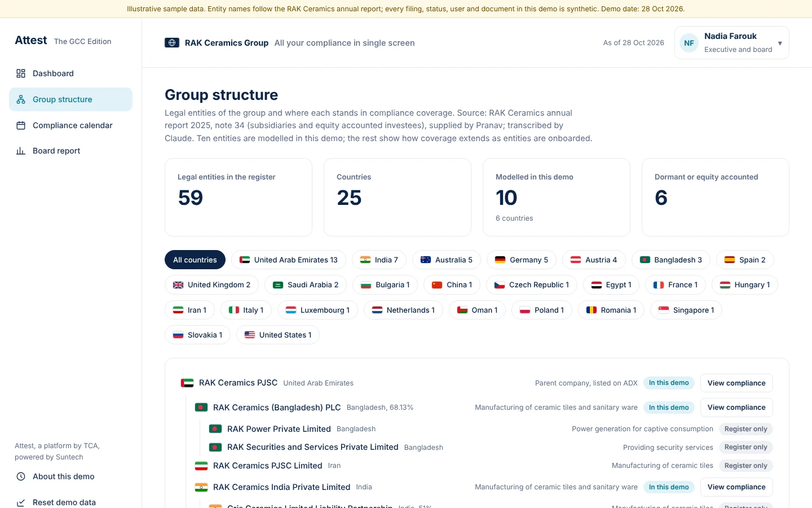Image resolution: width=812 pixels, height=508 pixels.
Task: Select the Czech Republic 1 chip
Action: point(532,285)
